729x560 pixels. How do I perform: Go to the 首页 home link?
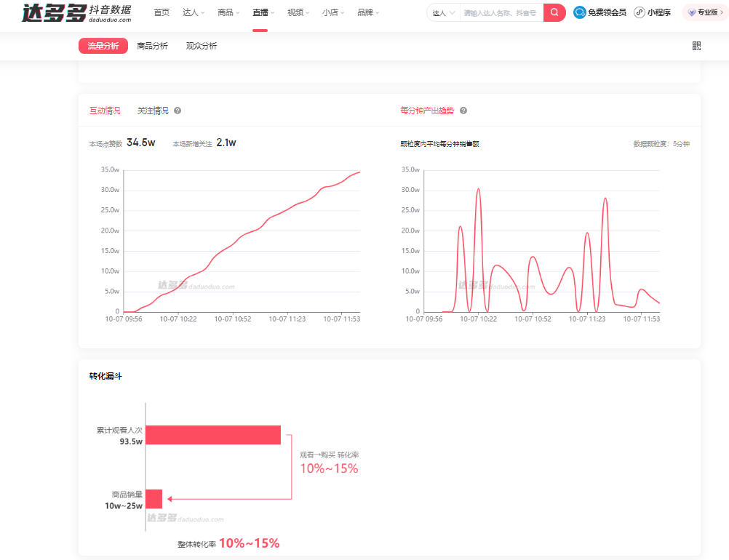tap(162, 12)
